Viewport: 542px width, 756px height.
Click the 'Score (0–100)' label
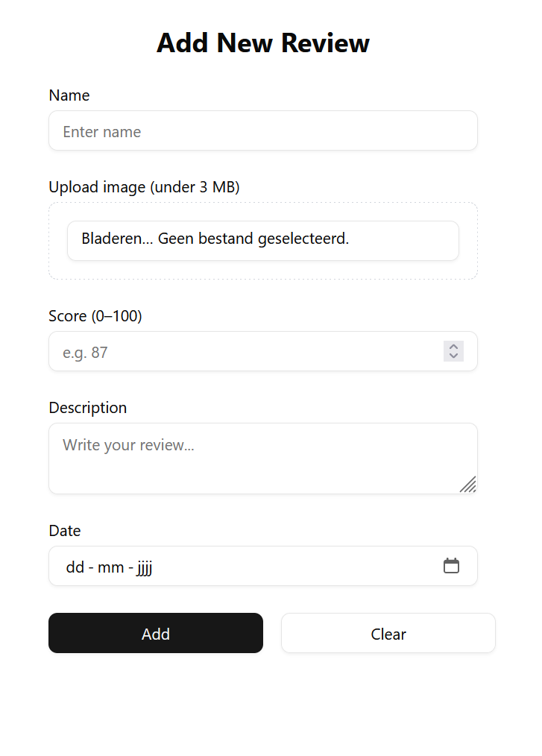(x=95, y=316)
